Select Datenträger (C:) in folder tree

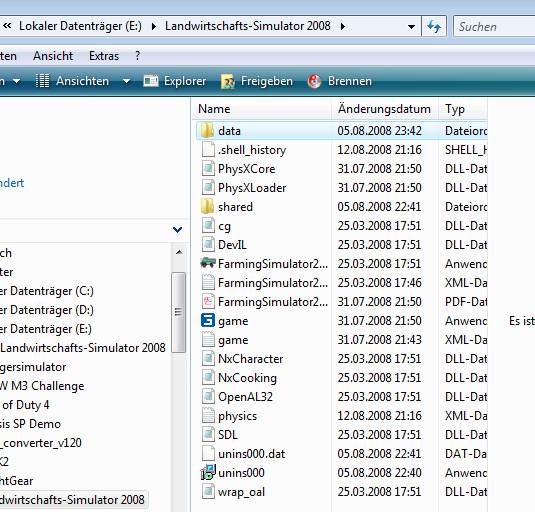click(x=46, y=291)
